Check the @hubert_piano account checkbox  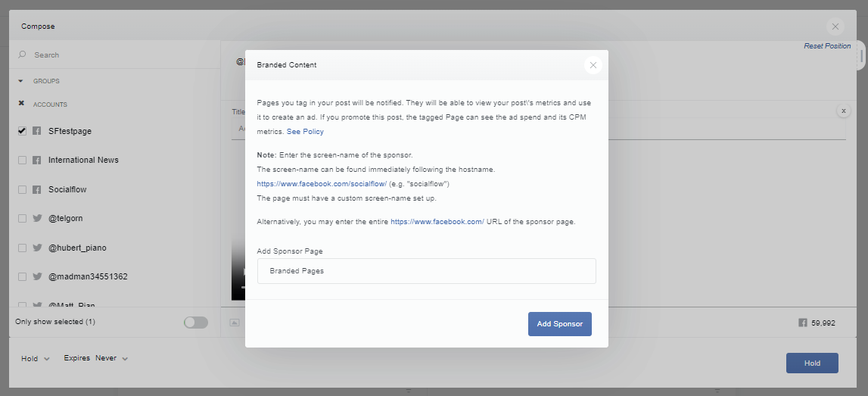point(22,248)
